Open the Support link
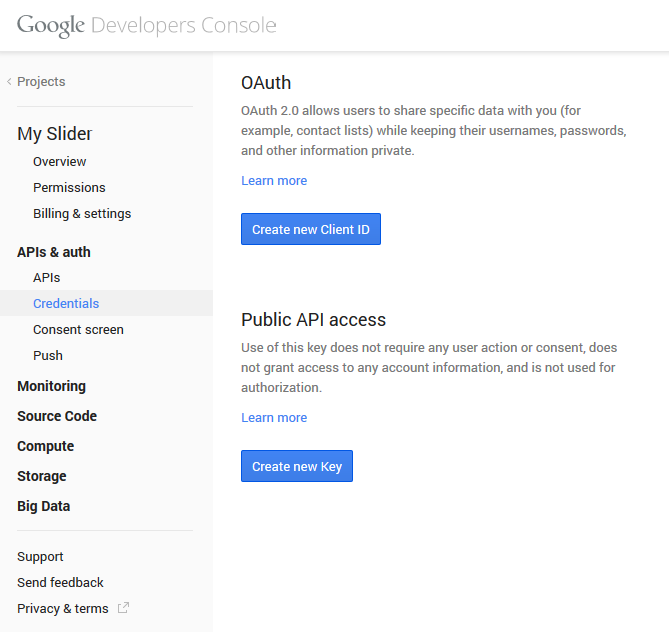Screen dimensions: 669x632 (40, 557)
